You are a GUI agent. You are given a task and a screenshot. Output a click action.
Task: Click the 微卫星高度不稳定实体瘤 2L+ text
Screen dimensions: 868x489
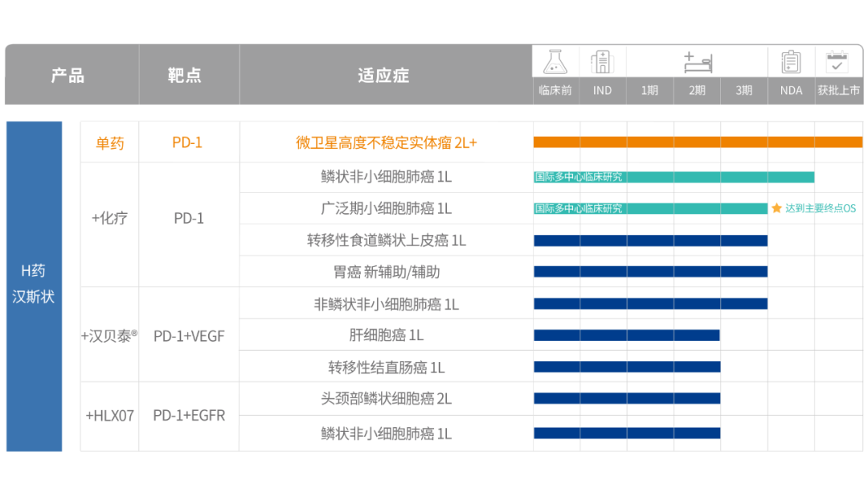point(384,141)
